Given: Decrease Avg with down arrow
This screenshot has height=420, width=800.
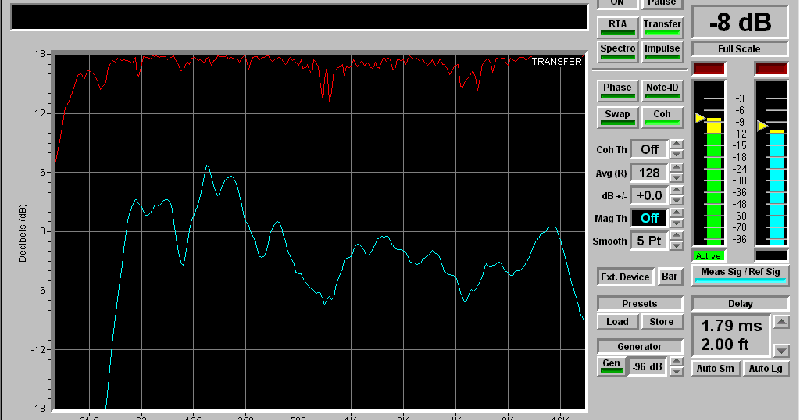Looking at the screenshot, I should (677, 178).
